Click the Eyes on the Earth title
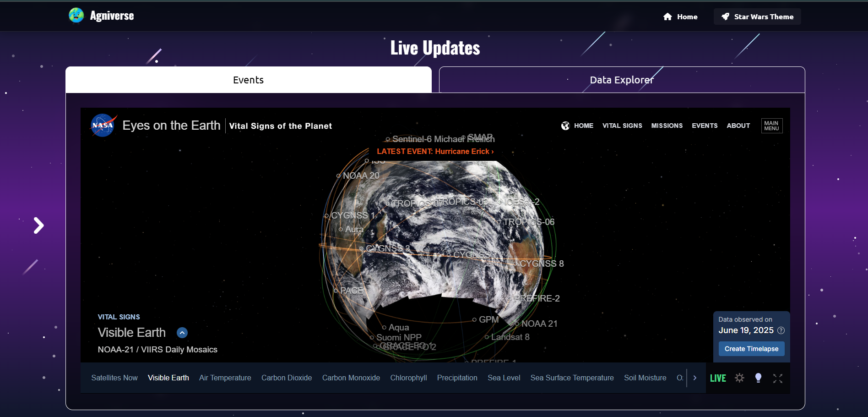 [x=171, y=126]
